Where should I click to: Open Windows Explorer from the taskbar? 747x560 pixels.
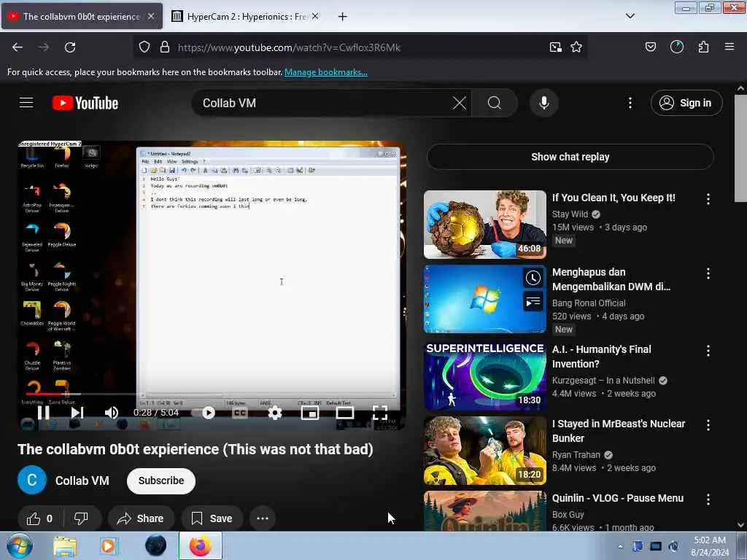point(65,546)
